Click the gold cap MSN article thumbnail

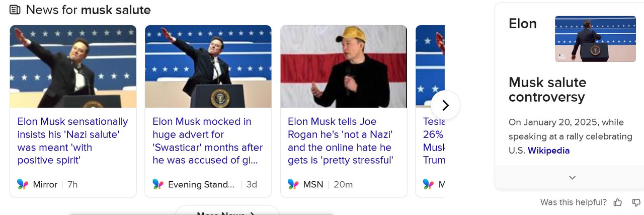coord(344,66)
